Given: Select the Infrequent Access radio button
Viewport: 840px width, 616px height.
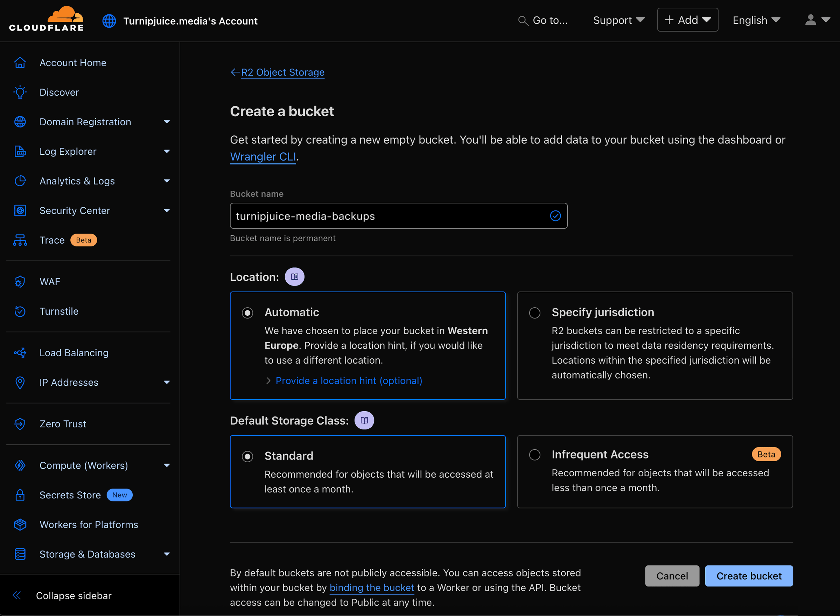Looking at the screenshot, I should click(535, 455).
